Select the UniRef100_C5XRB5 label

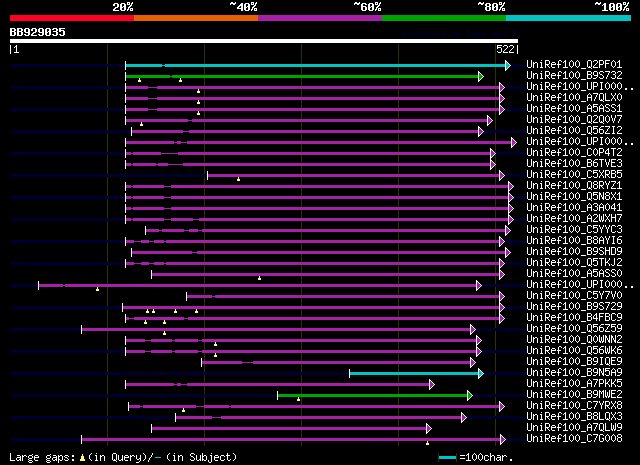(574, 175)
